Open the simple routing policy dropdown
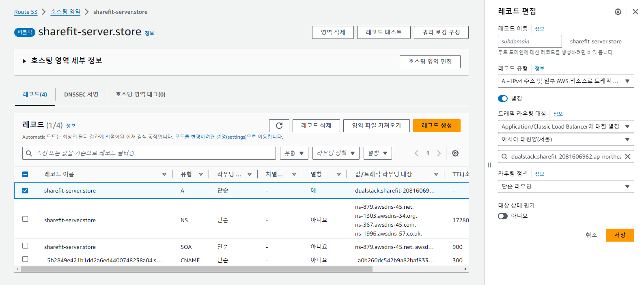This screenshot has width=644, height=285. click(x=566, y=186)
